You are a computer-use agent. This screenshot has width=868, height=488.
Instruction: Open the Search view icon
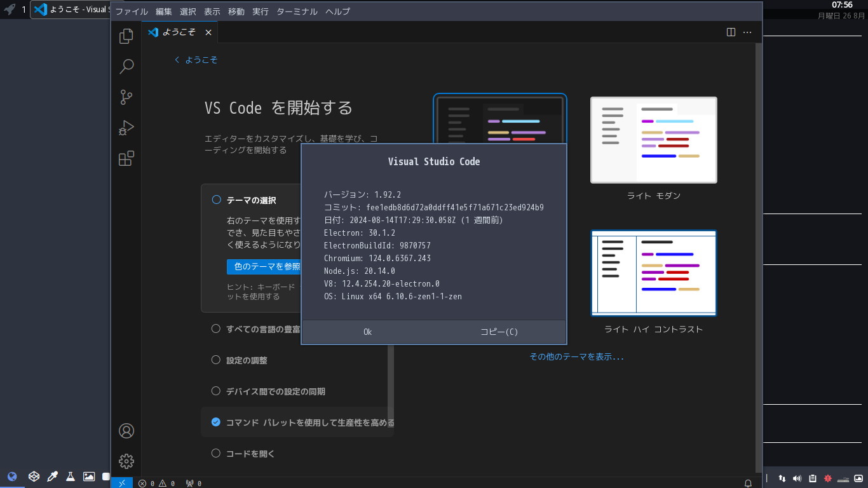tap(125, 66)
